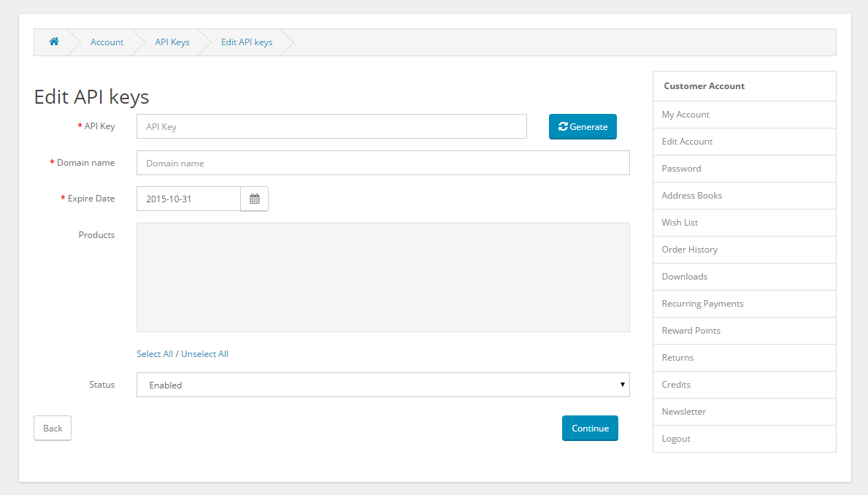Click the Edit API keys breadcrumb item
The height and width of the screenshot is (495, 868).
pyautogui.click(x=247, y=42)
